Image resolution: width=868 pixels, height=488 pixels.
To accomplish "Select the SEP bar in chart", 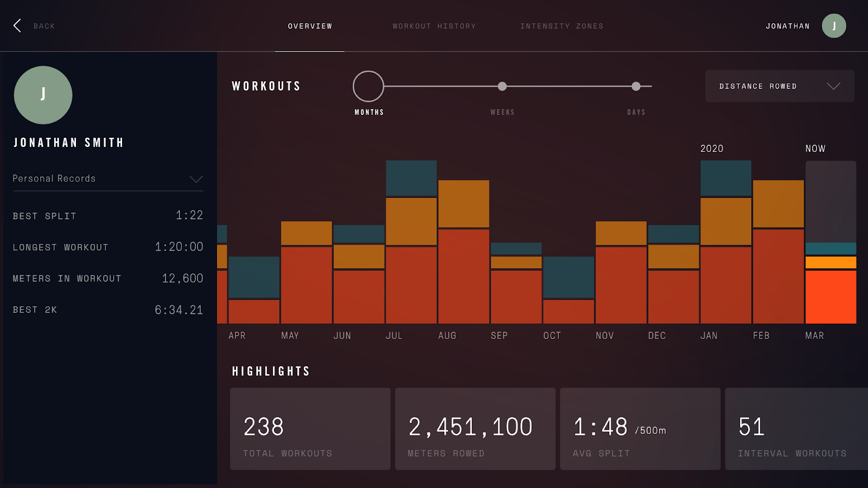I will coord(516,283).
